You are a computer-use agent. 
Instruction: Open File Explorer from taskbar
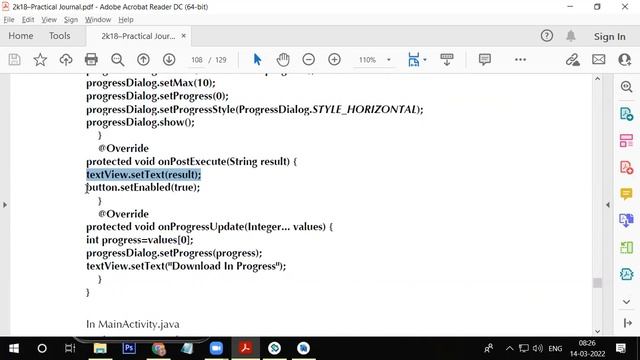(100, 348)
